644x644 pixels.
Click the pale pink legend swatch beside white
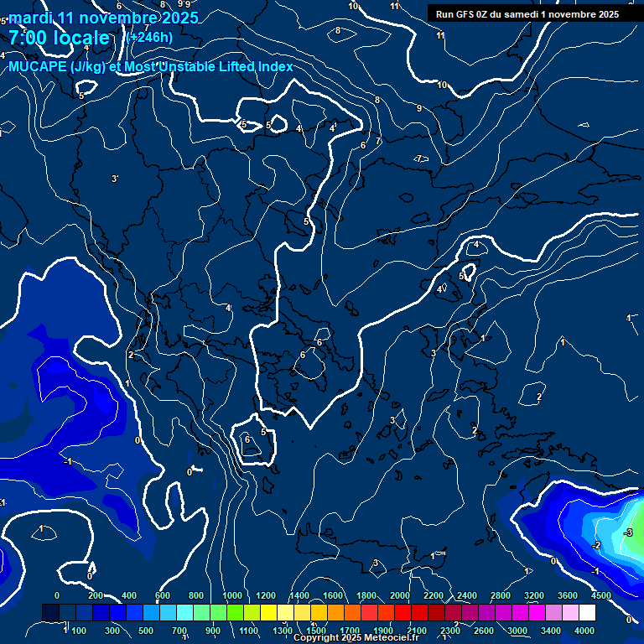pyautogui.click(x=570, y=612)
